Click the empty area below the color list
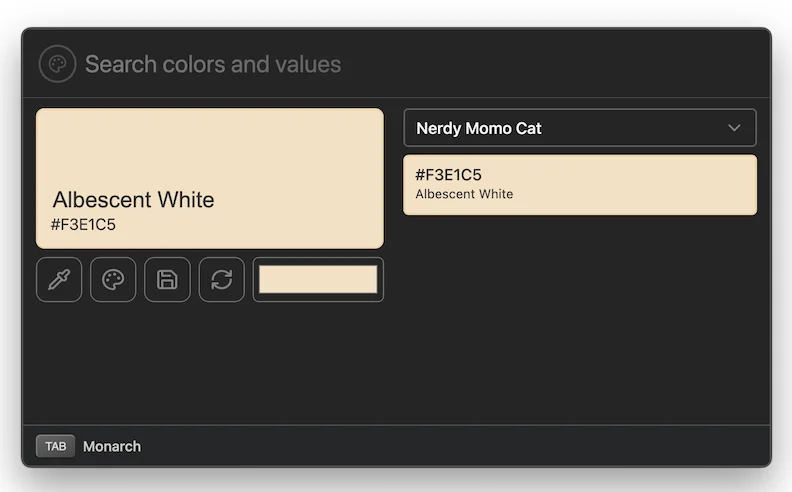Viewport: 792px width, 492px height. [580, 320]
